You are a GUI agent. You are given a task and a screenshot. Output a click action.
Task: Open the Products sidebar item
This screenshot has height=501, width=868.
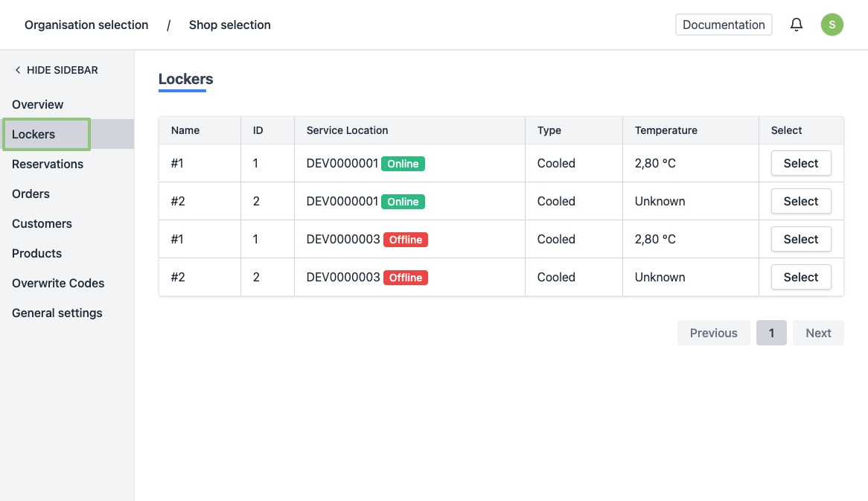[37, 253]
